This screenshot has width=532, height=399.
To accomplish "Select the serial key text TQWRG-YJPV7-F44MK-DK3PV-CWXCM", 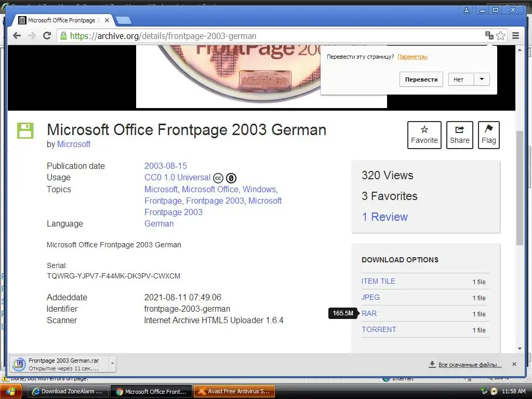I will 113,276.
